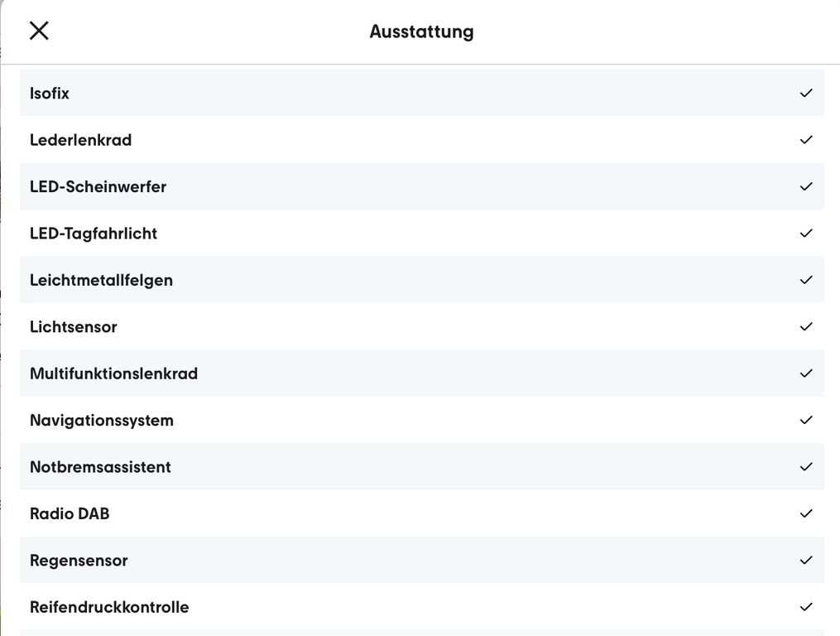The image size is (840, 636).
Task: Select the Lederlenkrad label text
Action: coord(80,140)
